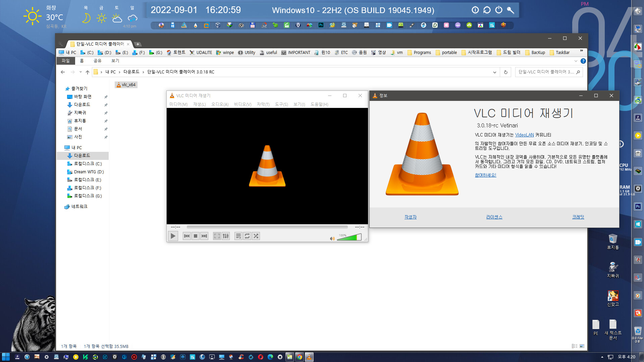Open the 공유 ribbon tab
644x362 pixels.
pos(97,61)
